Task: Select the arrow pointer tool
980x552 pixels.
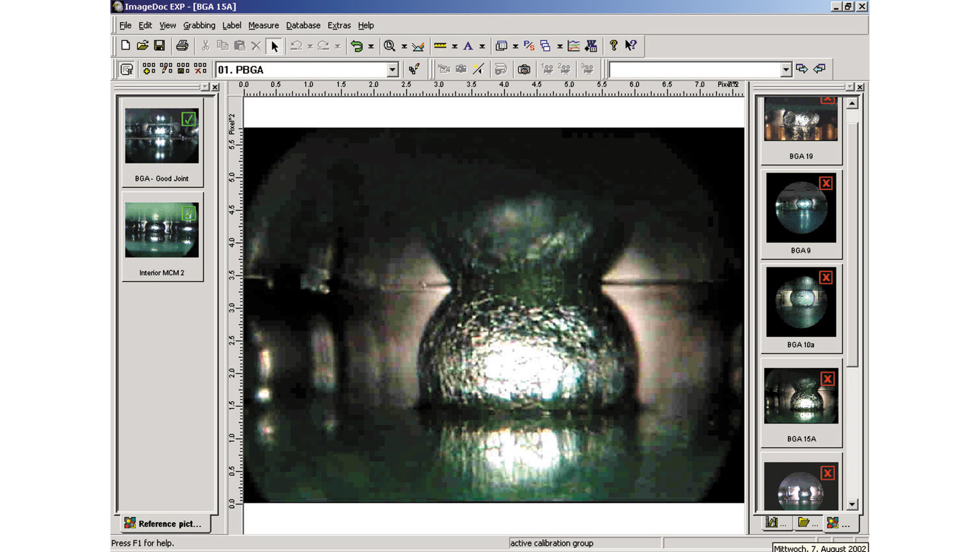Action: [274, 46]
